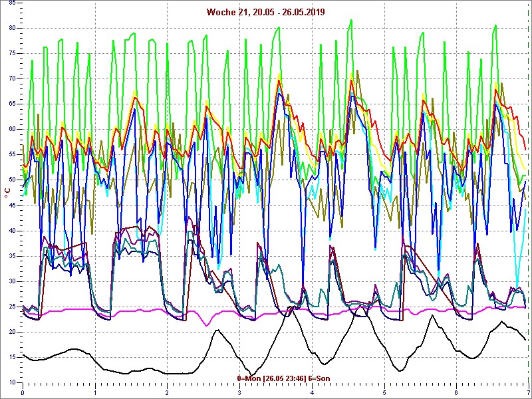The width and height of the screenshot is (532, 399).
Task: Click the x-axis day label "4"
Action: [312, 393]
